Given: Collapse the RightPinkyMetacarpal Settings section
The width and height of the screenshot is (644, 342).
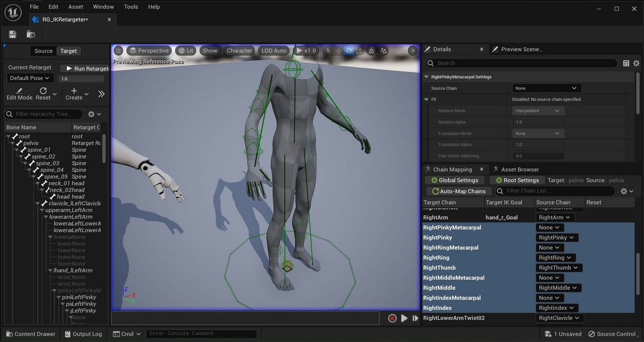Looking at the screenshot, I should click(427, 77).
